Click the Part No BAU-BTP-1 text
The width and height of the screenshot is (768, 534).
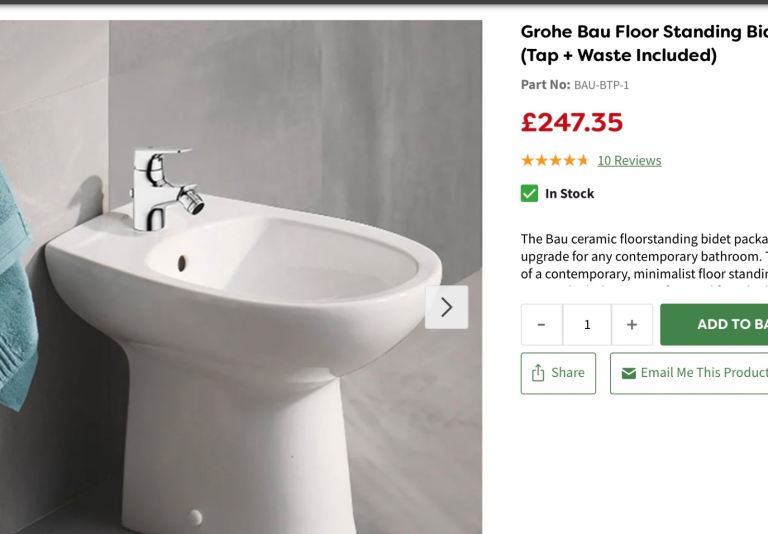[575, 85]
